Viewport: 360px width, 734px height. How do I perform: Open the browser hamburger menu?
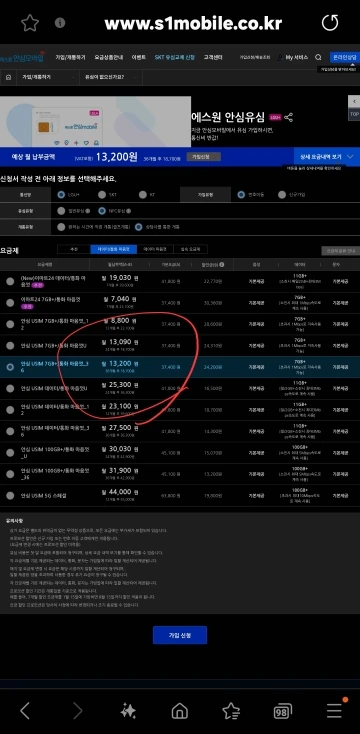(334, 711)
